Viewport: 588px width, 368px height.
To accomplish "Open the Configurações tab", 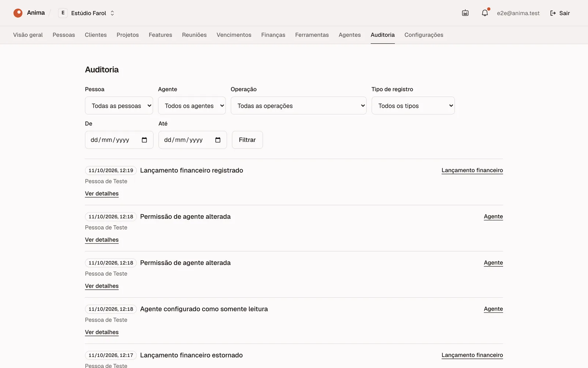I will coord(424,35).
